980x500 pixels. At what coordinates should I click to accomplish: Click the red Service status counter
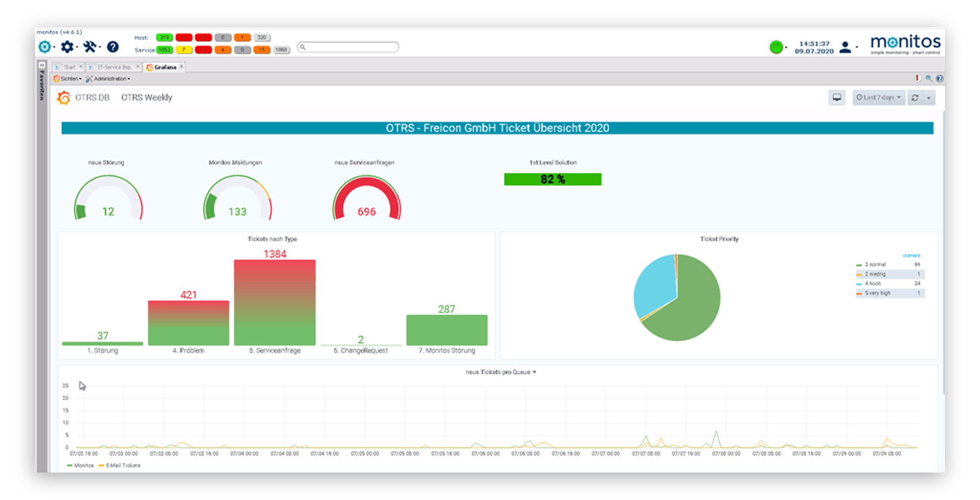point(204,50)
